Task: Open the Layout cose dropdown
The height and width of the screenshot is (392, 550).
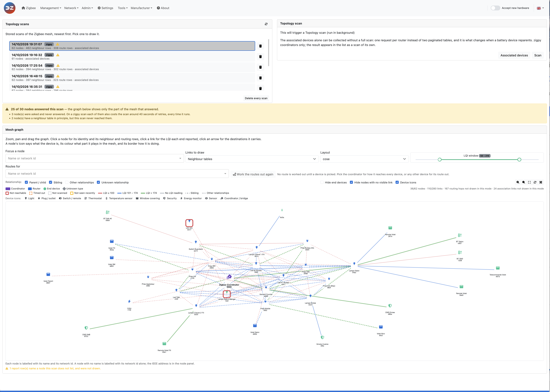Action: click(364, 159)
